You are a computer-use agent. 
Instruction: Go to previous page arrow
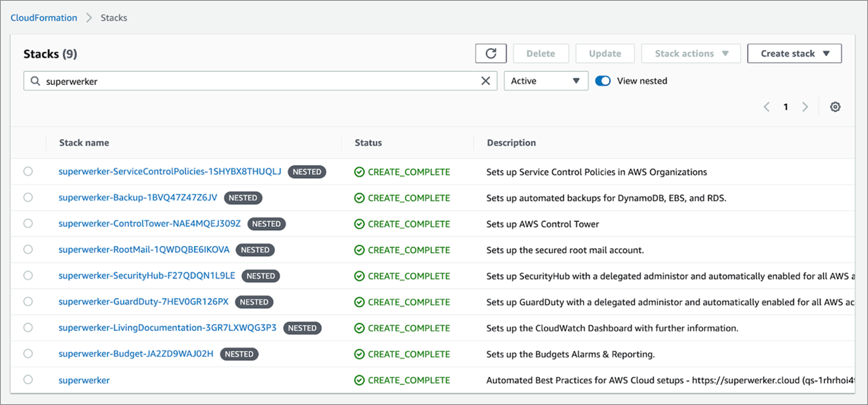click(766, 107)
